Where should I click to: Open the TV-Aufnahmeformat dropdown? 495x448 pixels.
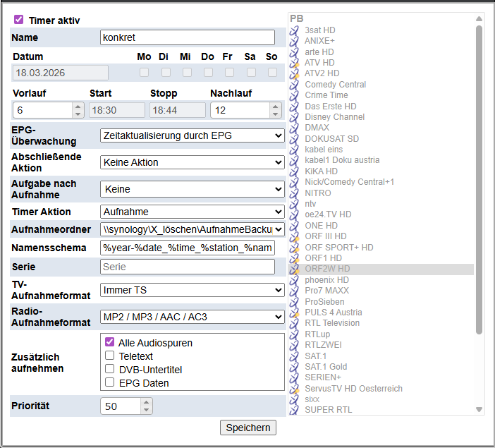coord(192,290)
